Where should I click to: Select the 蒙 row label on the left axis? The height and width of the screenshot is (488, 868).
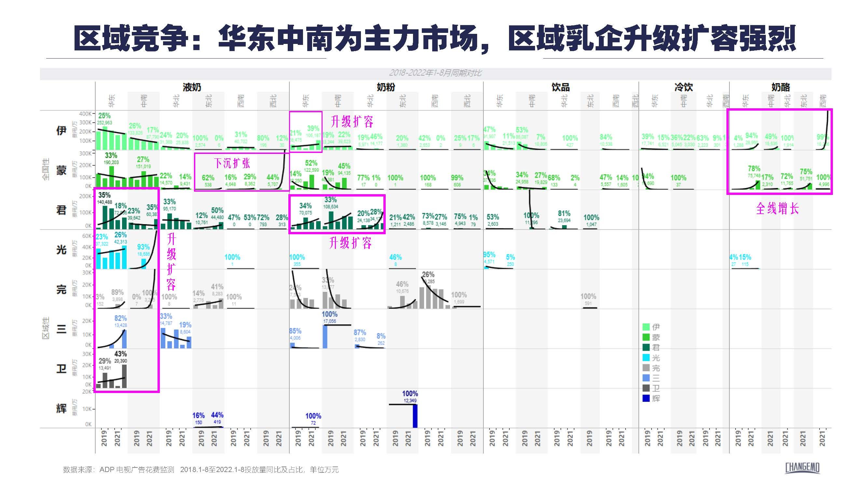(61, 170)
